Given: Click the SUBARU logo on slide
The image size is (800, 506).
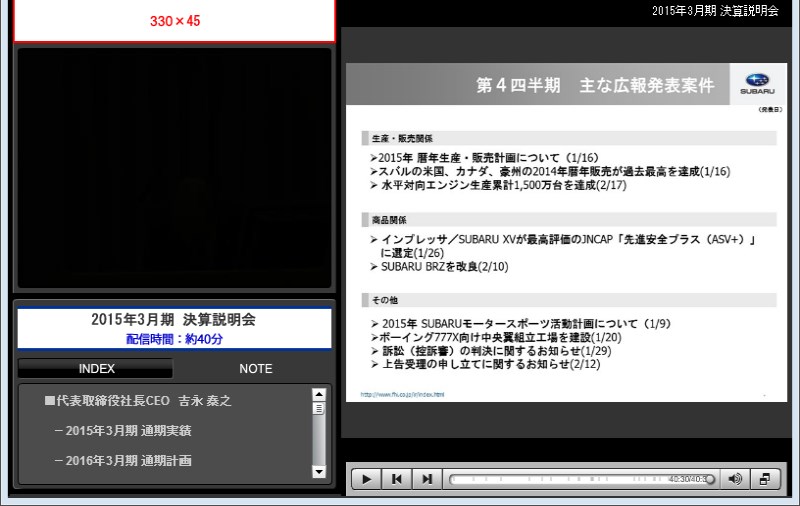Looking at the screenshot, I should (758, 84).
